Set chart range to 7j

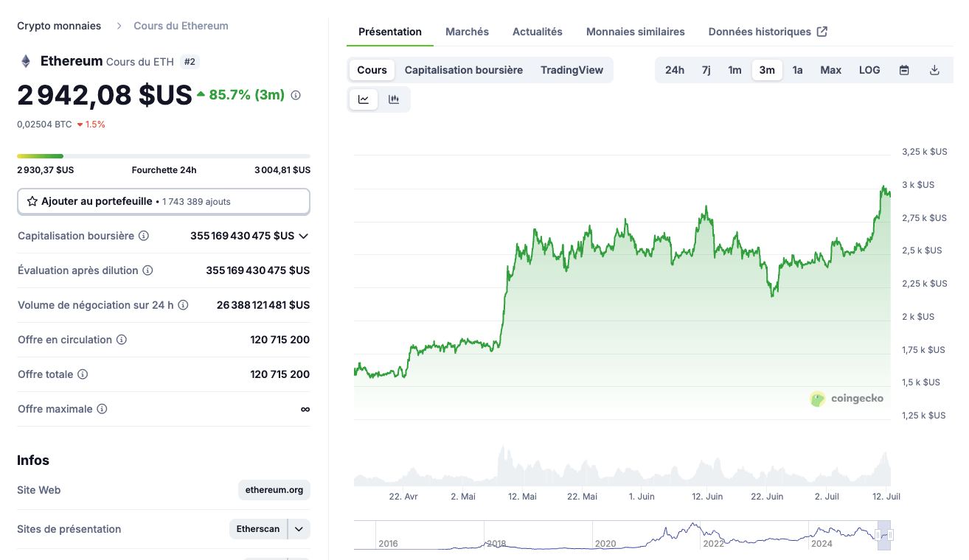[706, 70]
